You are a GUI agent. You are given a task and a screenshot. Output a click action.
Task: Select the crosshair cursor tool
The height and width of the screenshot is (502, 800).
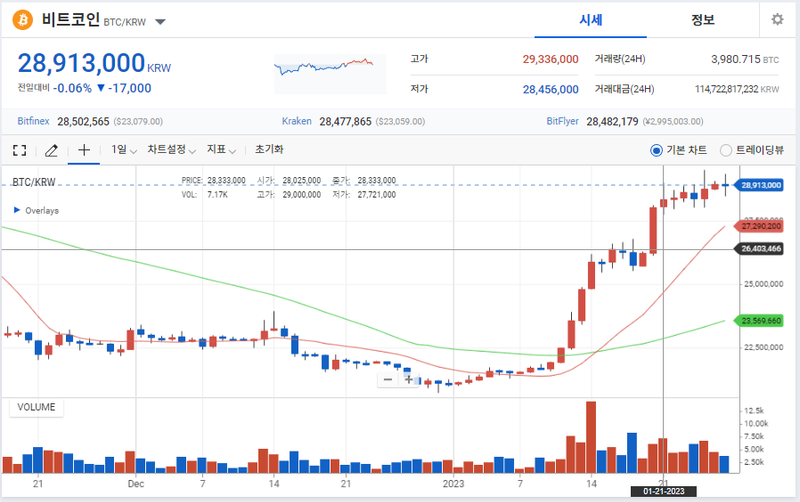pos(84,150)
